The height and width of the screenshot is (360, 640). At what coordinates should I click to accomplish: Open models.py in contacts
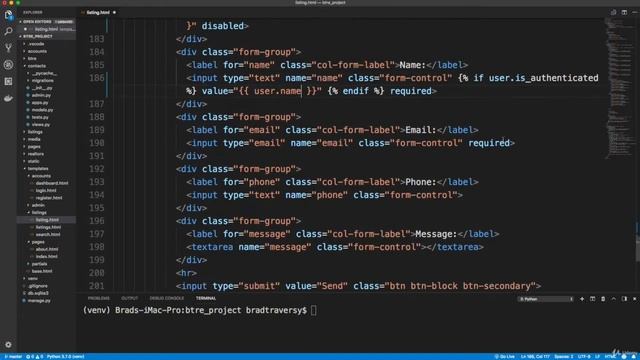[42, 110]
